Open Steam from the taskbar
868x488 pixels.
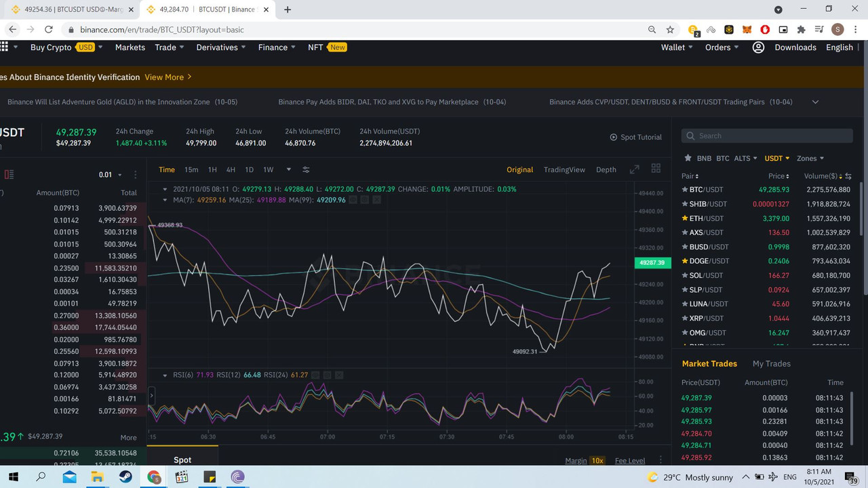[x=126, y=477]
